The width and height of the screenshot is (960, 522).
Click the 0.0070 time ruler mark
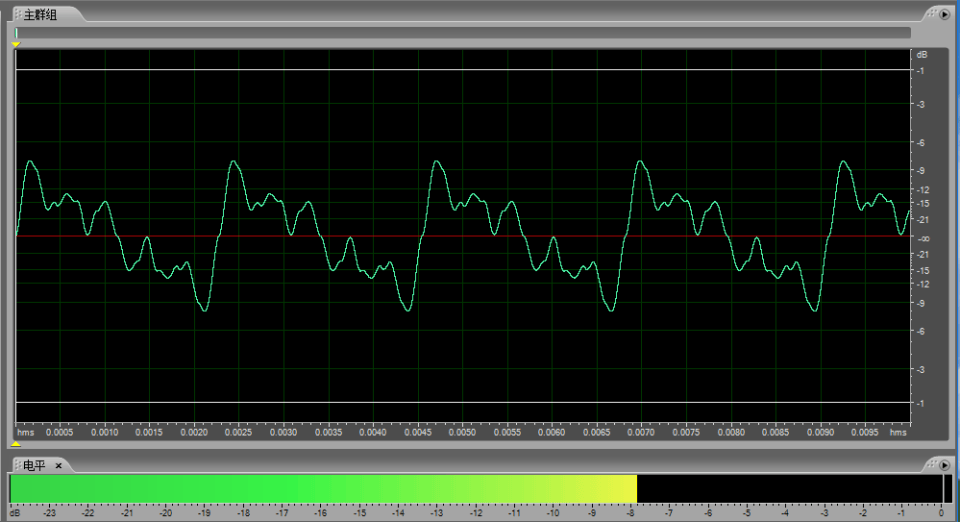[x=641, y=433]
